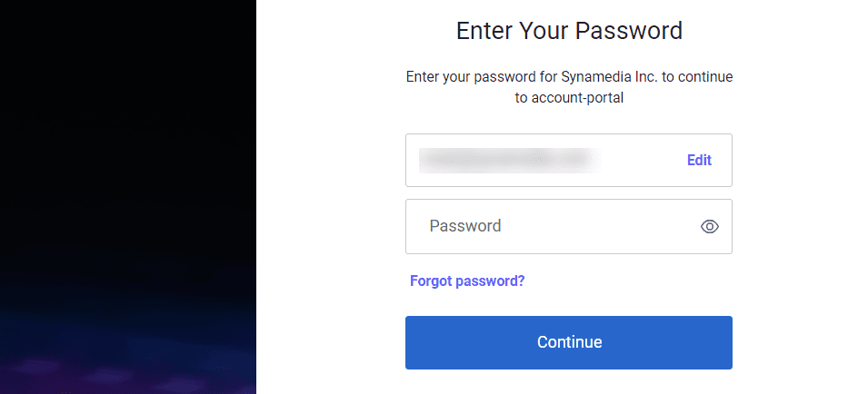
Task: Show password using the eye icon
Action: (x=710, y=227)
